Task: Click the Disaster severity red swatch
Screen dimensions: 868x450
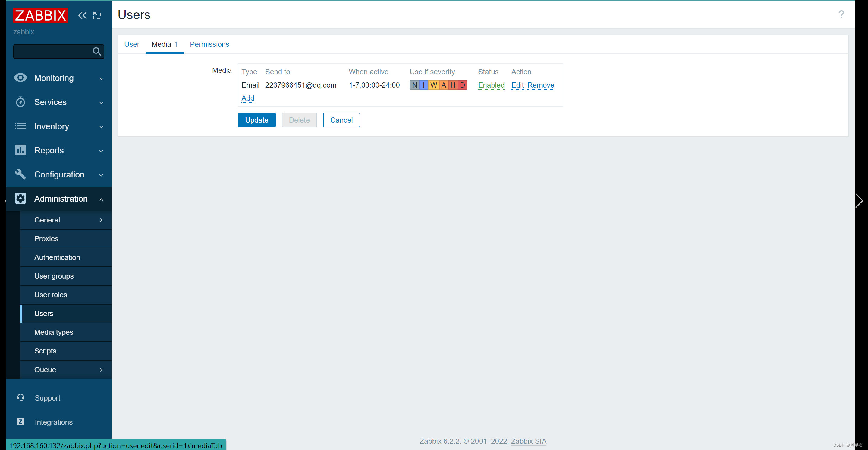Action: (x=462, y=85)
